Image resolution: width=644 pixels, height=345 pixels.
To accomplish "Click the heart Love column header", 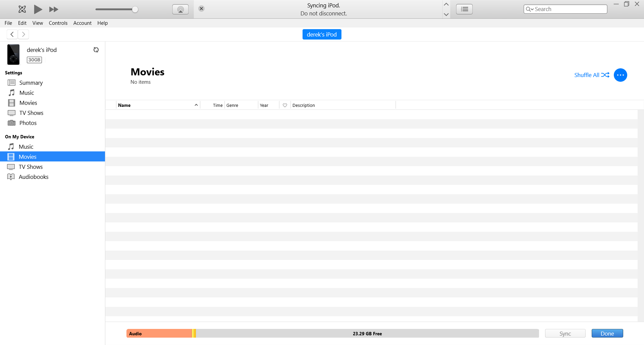I will tap(285, 105).
